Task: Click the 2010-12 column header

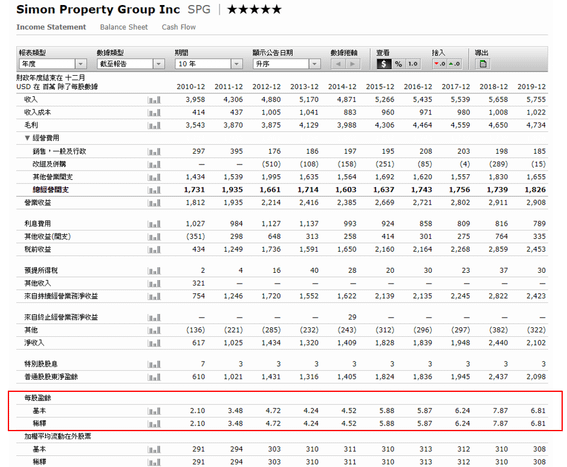Action: [x=191, y=87]
